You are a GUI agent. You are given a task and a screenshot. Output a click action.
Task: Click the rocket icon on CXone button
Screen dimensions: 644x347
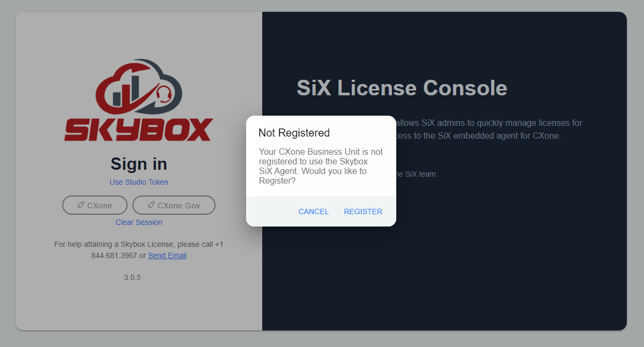click(x=80, y=205)
